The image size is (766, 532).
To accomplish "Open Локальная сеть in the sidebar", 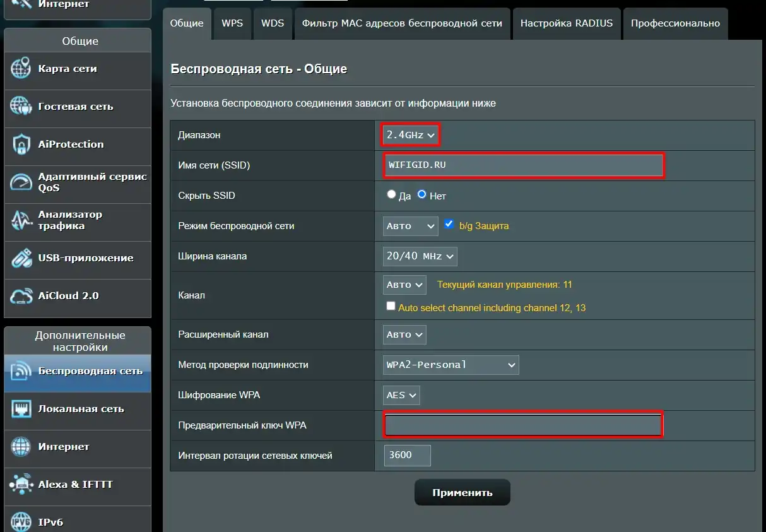I will coord(81,409).
